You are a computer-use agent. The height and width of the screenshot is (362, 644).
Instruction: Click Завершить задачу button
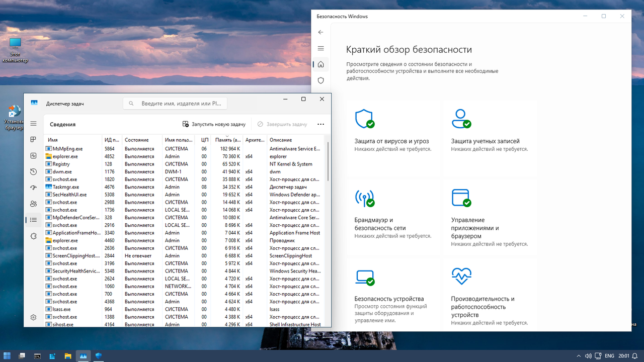(282, 124)
